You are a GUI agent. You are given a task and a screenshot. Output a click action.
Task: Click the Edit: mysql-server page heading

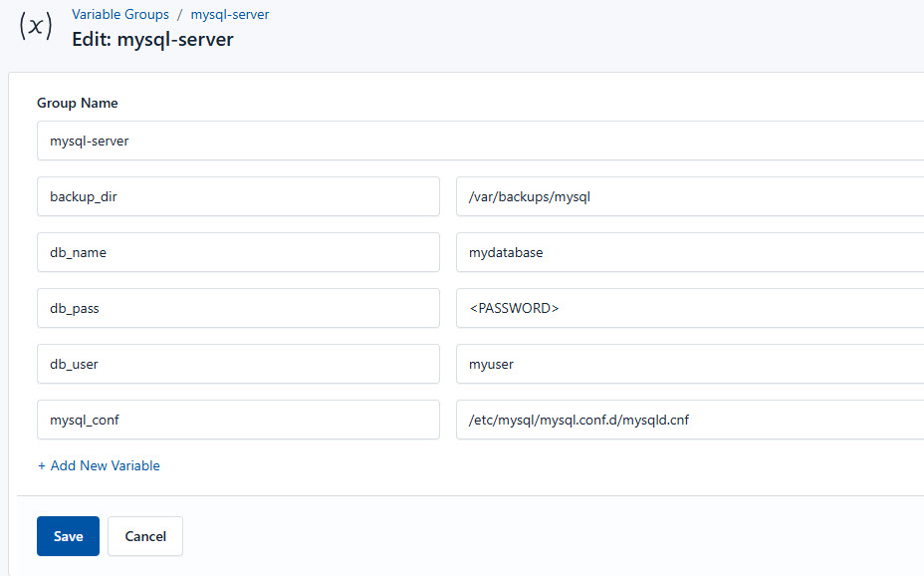click(151, 39)
